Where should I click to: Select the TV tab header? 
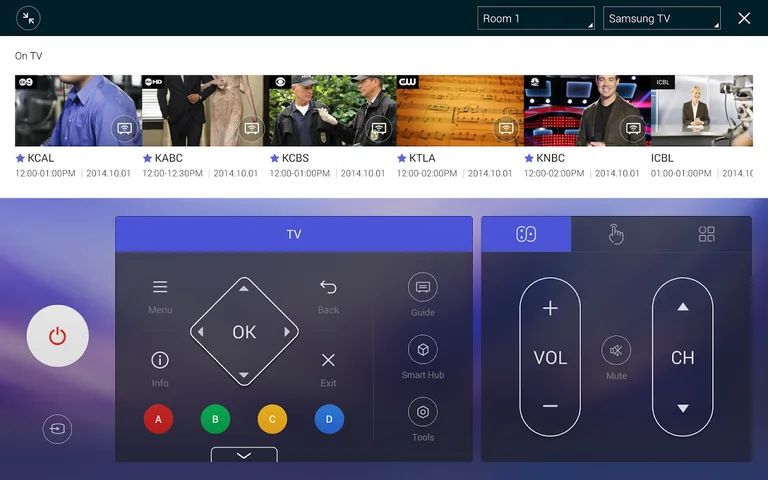(x=294, y=234)
